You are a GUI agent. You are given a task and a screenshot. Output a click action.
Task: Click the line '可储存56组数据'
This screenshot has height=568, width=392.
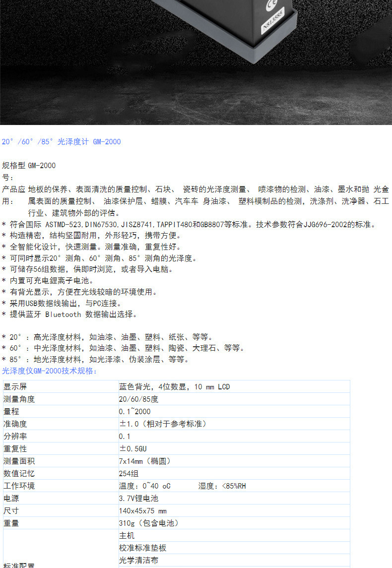pos(87,269)
